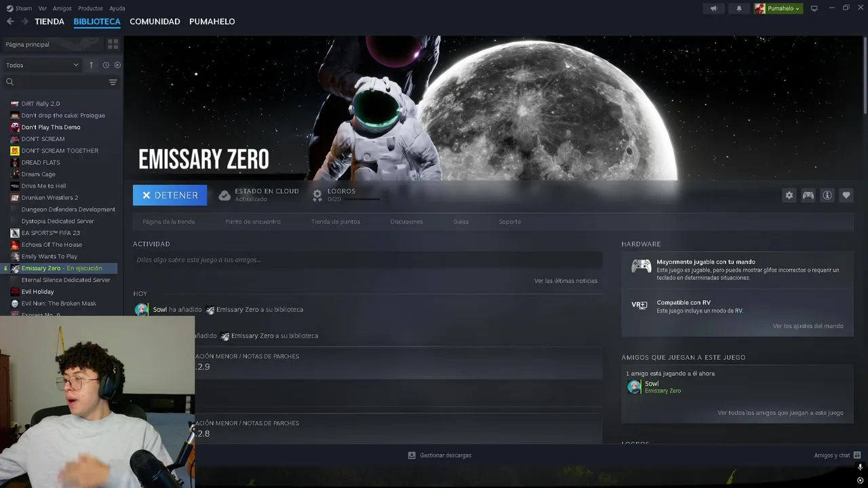Click Ver los ajustes del mando

coord(808,326)
